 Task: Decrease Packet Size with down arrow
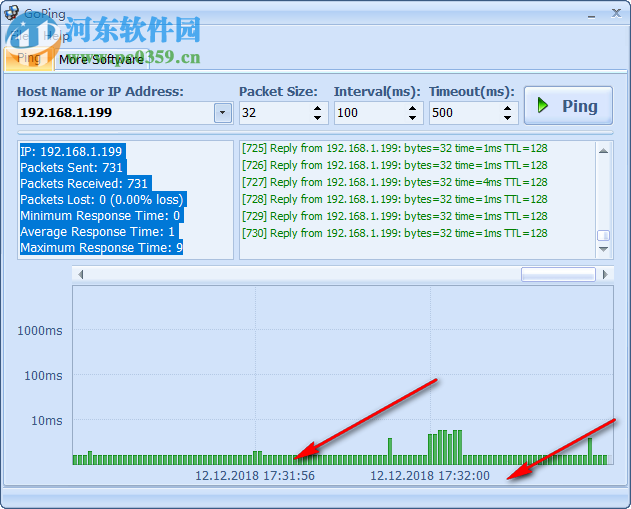pos(318,118)
